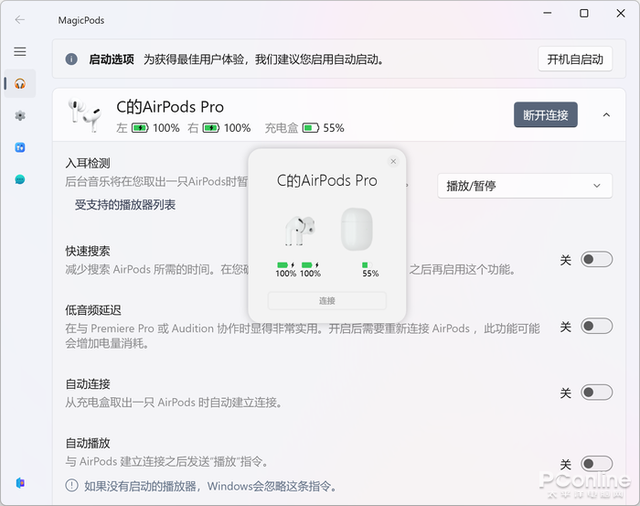
Task: Click the info icon near Windows note
Action: coord(72,486)
